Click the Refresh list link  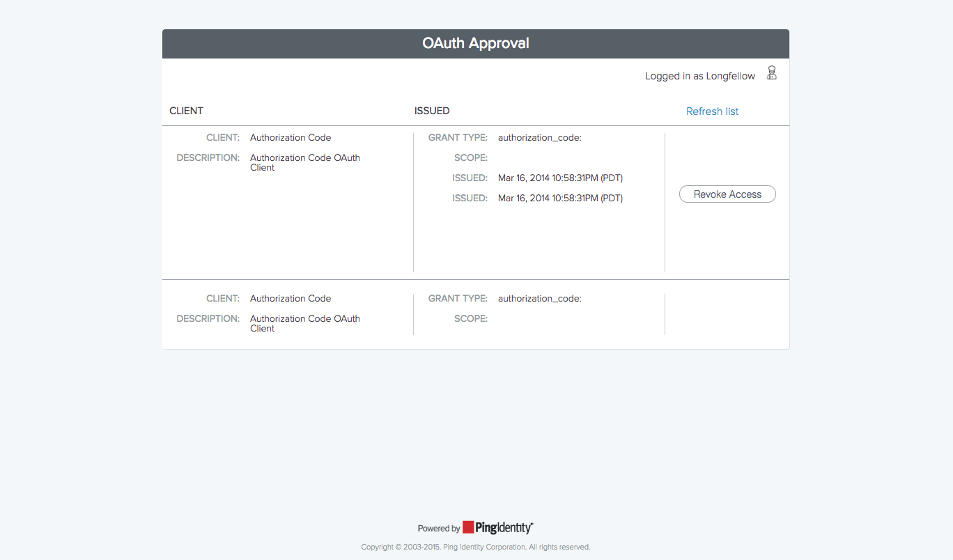712,111
